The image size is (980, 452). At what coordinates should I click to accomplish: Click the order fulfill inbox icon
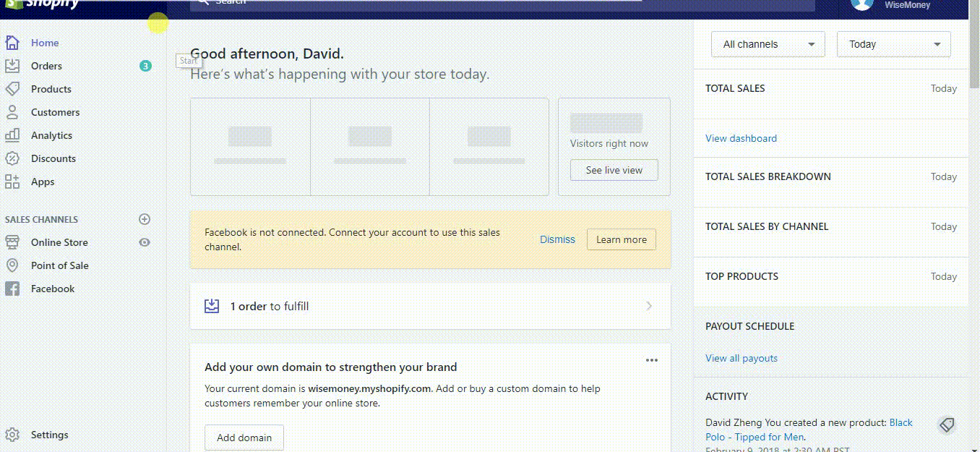(x=212, y=306)
